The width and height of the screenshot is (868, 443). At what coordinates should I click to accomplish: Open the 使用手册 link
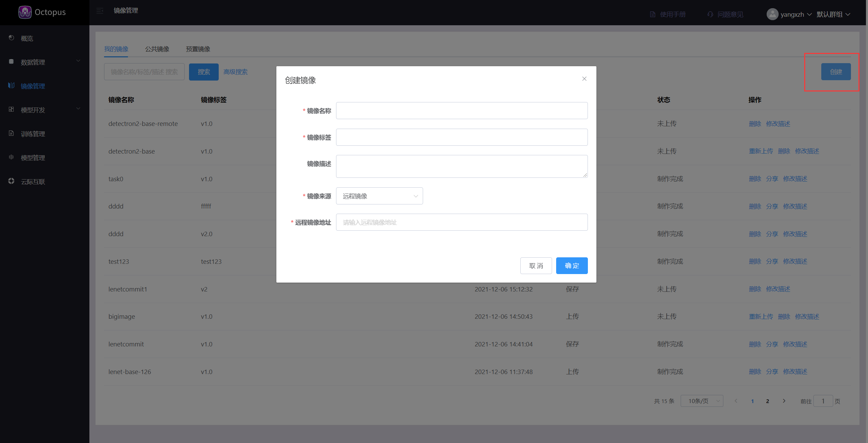tap(673, 14)
